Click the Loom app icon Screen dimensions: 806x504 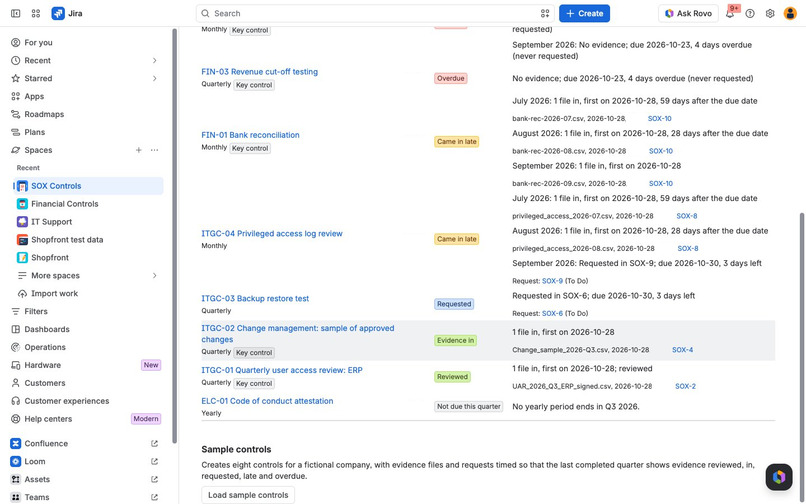15,461
